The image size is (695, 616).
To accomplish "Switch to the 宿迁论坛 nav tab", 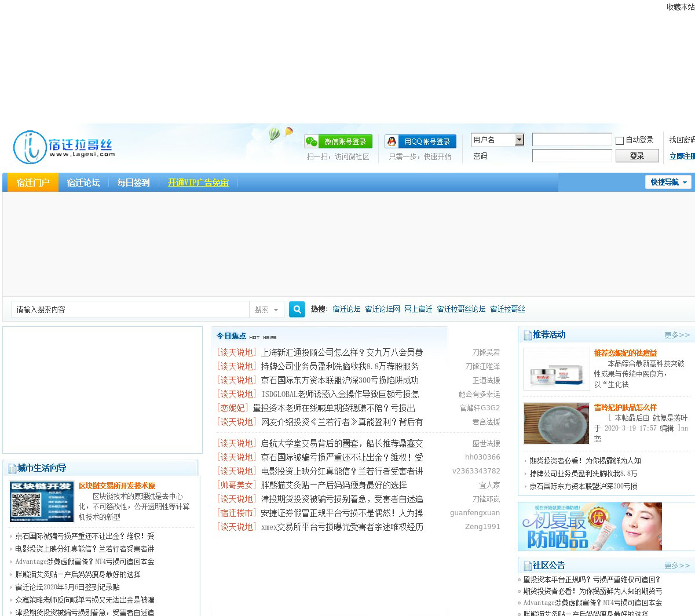I will [83, 183].
